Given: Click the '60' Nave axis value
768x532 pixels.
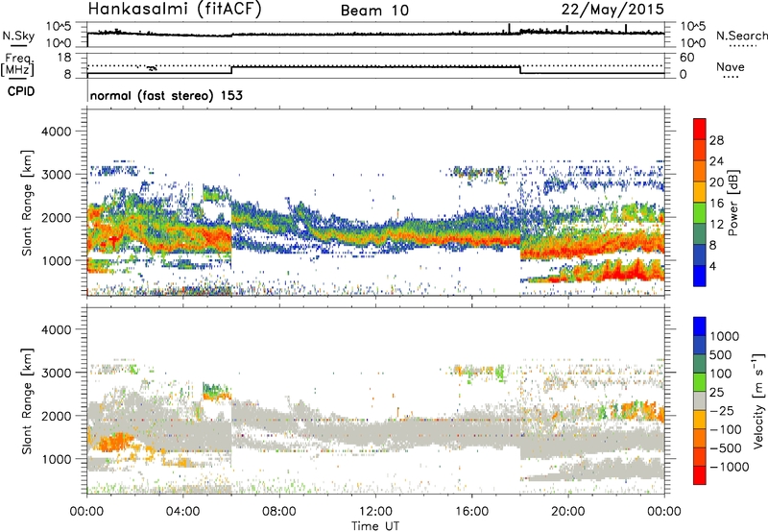Looking at the screenshot, I should point(686,58).
